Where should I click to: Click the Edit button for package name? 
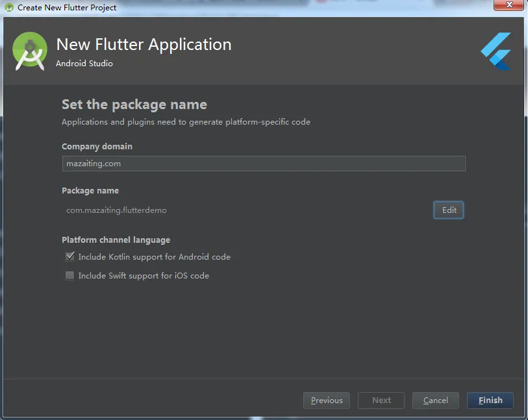pyautogui.click(x=449, y=210)
